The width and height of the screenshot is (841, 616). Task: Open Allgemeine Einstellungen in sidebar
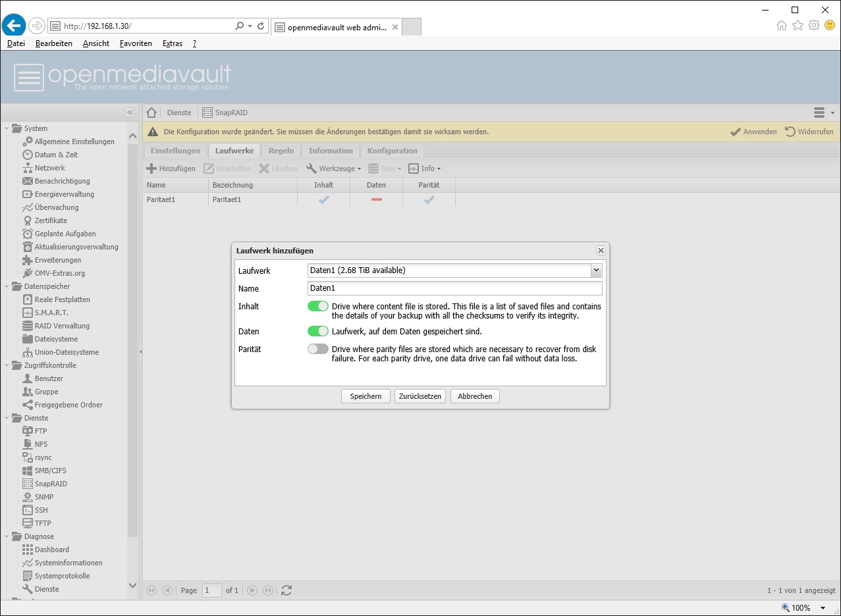tap(74, 141)
